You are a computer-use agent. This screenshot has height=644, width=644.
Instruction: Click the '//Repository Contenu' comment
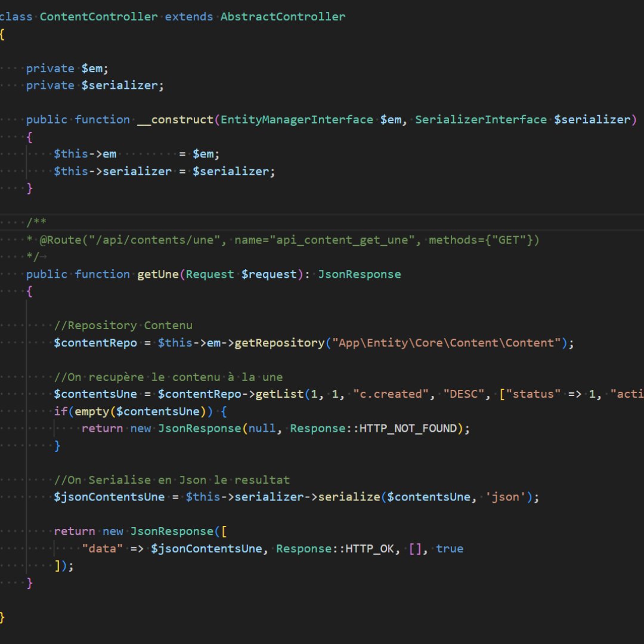pos(123,326)
